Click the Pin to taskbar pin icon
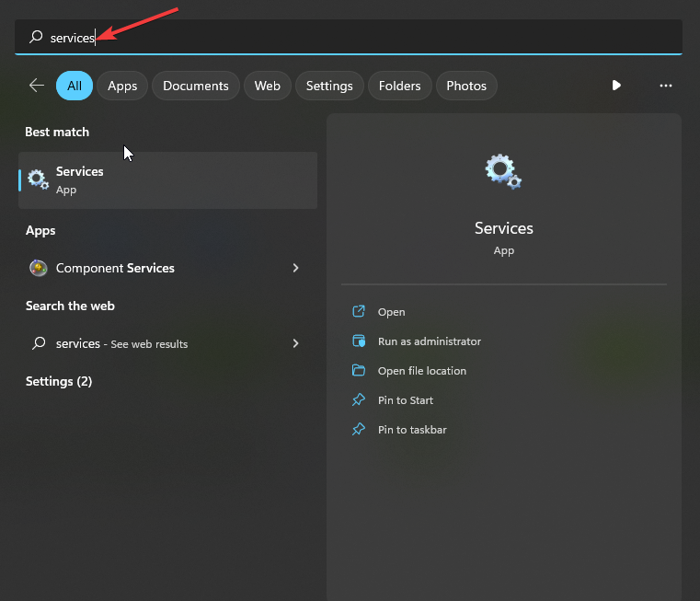 pyautogui.click(x=359, y=430)
